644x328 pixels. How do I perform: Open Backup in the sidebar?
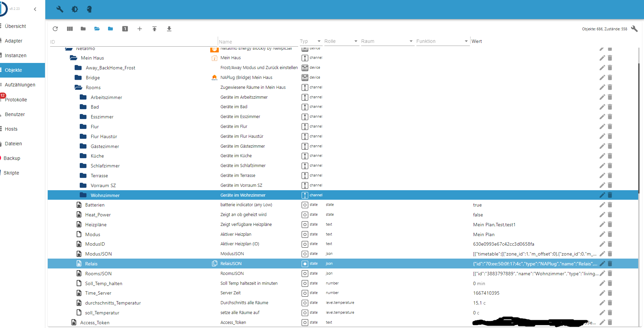click(x=22, y=158)
